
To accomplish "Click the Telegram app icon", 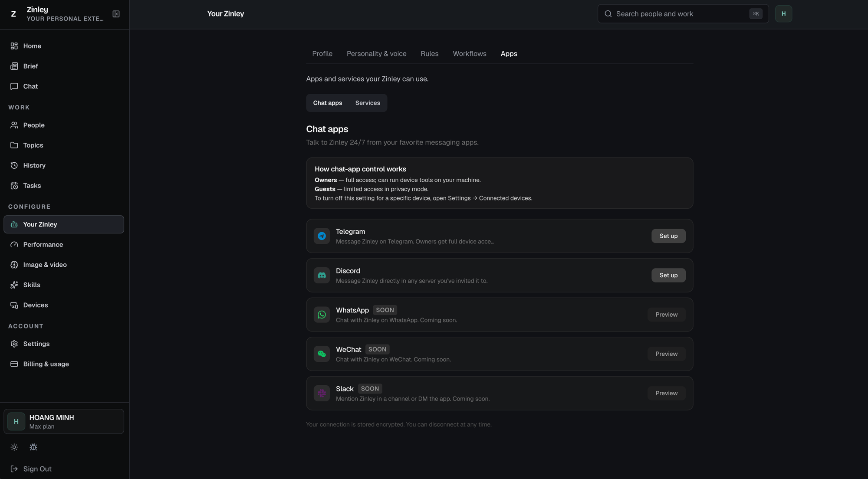I will (322, 236).
